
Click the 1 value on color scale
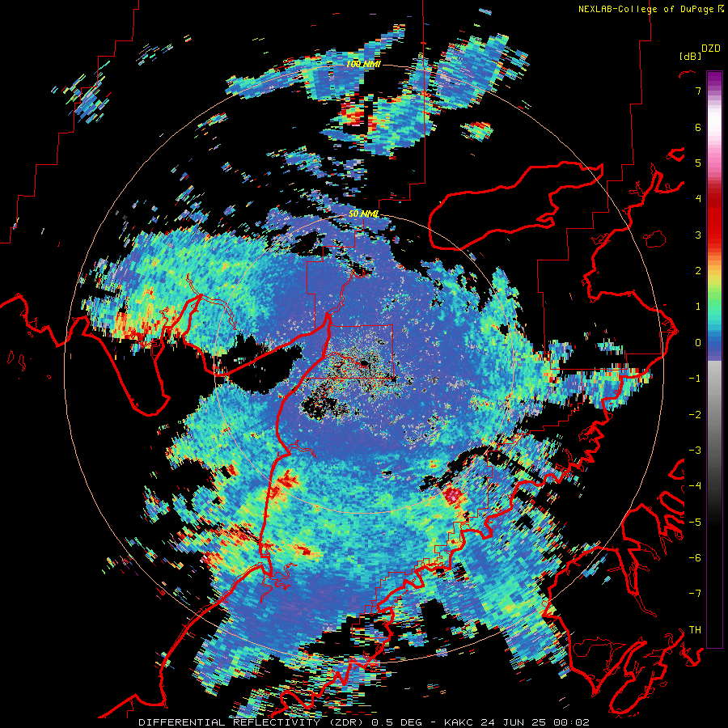point(698,307)
